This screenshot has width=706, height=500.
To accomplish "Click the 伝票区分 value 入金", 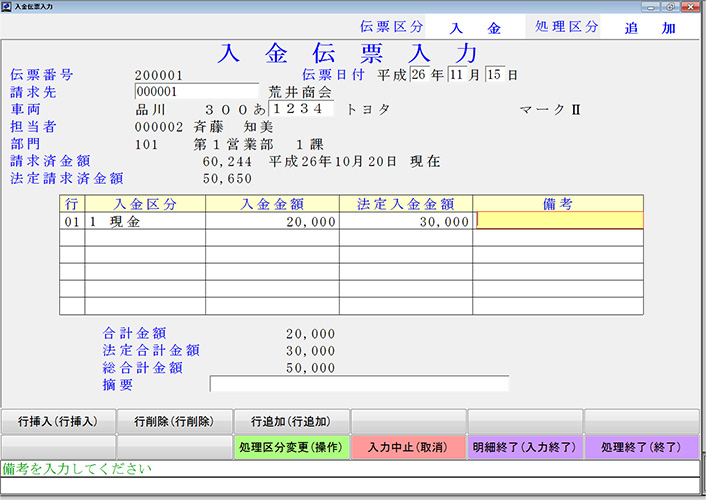I will [475, 28].
